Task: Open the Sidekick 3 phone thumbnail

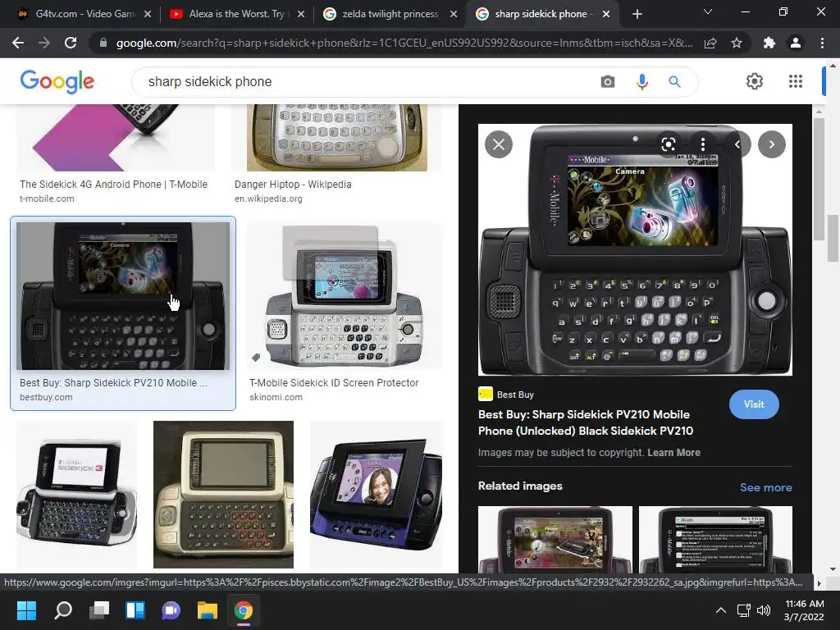Action: pyautogui.click(x=76, y=494)
